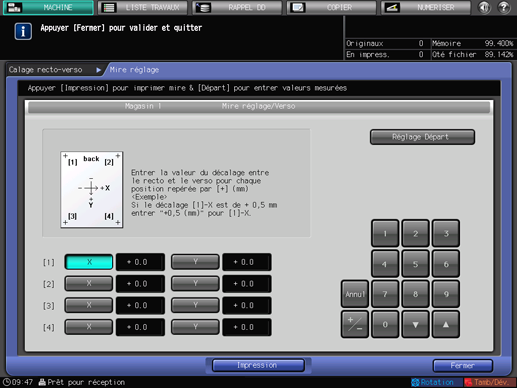Click Fermer to validate and quit
The width and height of the screenshot is (517, 388).
[x=462, y=366]
